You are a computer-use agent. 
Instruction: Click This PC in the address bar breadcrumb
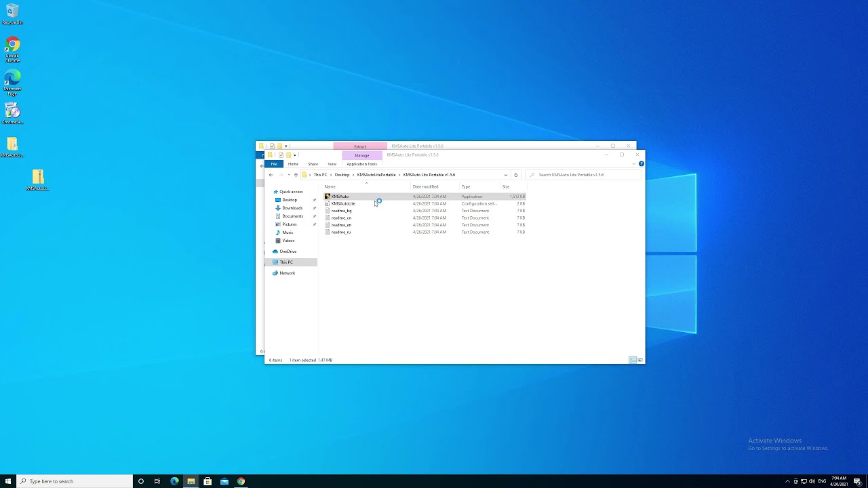coord(320,175)
